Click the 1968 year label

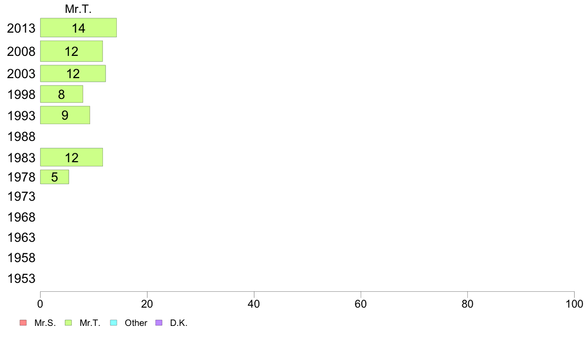21,217
